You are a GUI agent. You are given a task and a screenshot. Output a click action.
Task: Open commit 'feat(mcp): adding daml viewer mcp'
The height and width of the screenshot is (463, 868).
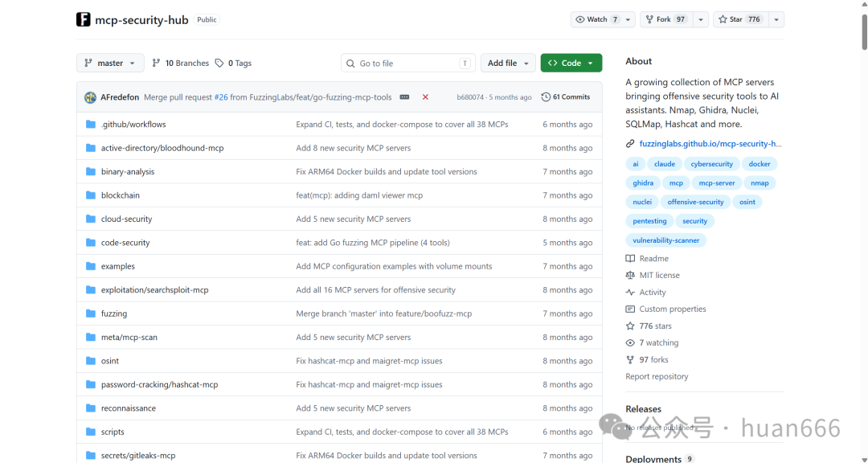tap(359, 195)
